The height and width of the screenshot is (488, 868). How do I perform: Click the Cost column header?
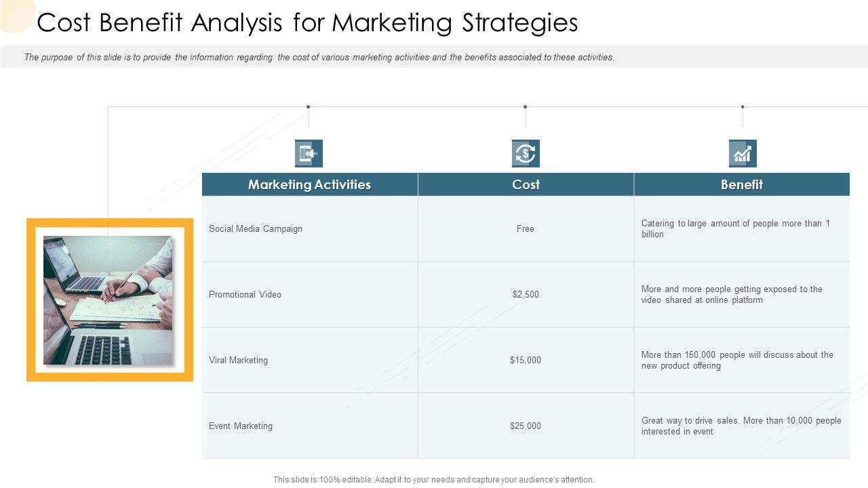526,184
